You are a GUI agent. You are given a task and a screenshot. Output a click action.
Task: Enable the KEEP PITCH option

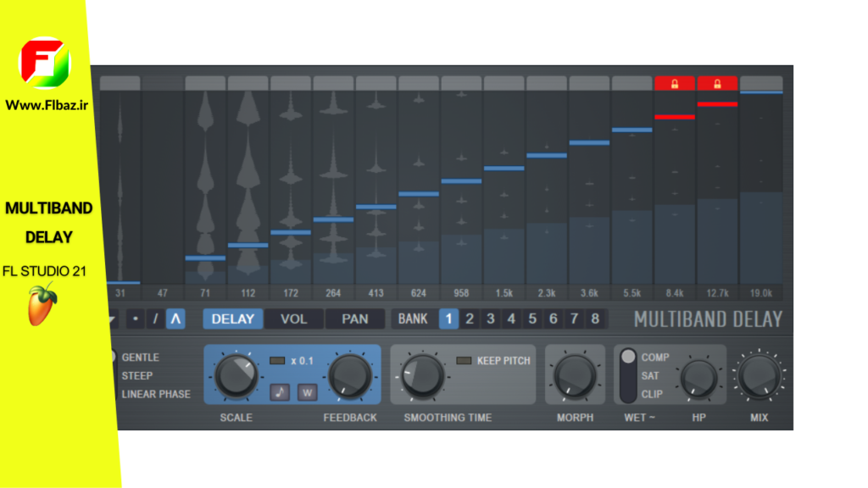[x=464, y=361]
